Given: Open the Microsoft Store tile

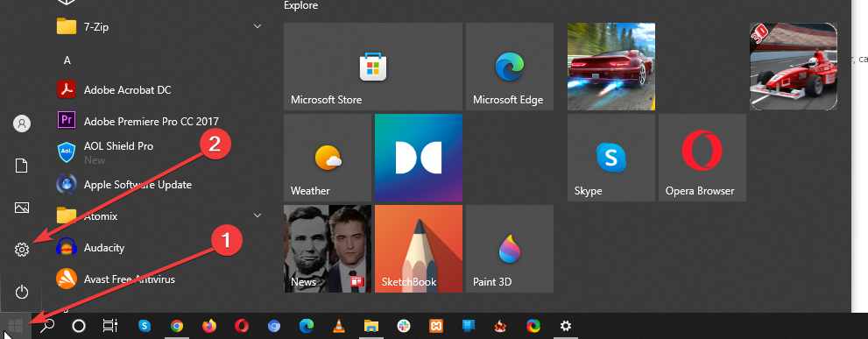Looking at the screenshot, I should (372, 67).
